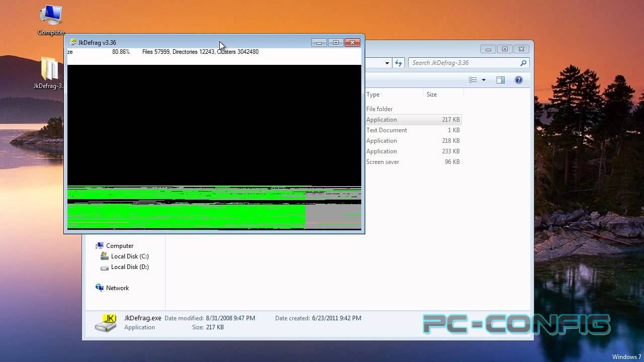Open Explorer help question mark icon
The height and width of the screenshot is (362, 644).
[519, 80]
